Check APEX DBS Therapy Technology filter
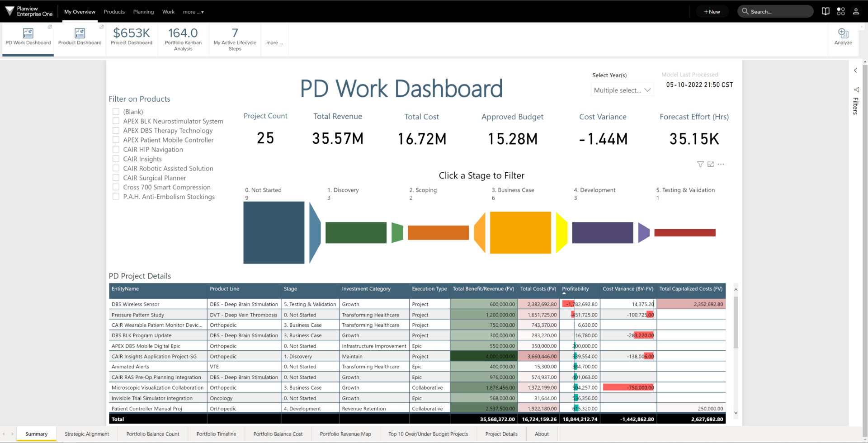 pyautogui.click(x=116, y=130)
